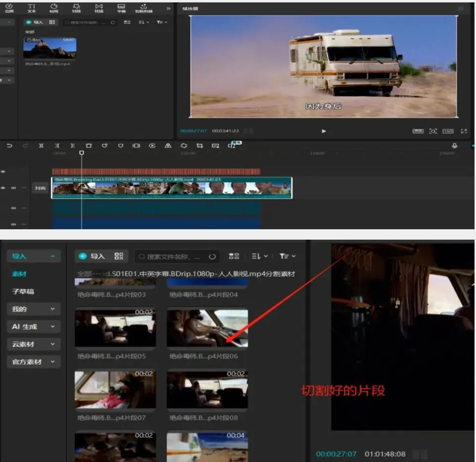Screen dimensions: 476x462
Task: Start voice recording with microphone icon
Action: pos(455,146)
